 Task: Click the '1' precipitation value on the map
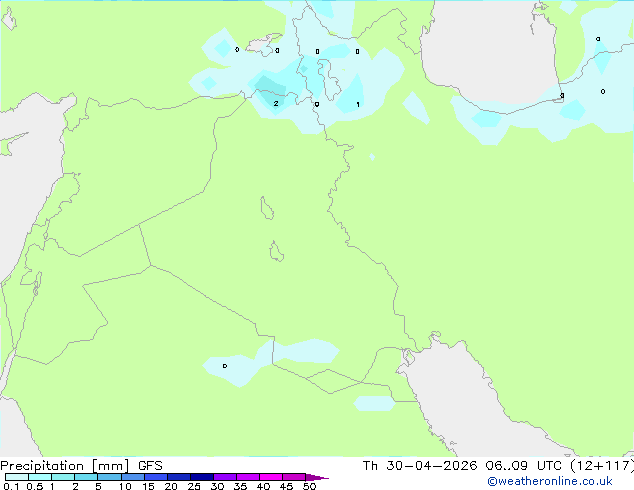tap(358, 104)
